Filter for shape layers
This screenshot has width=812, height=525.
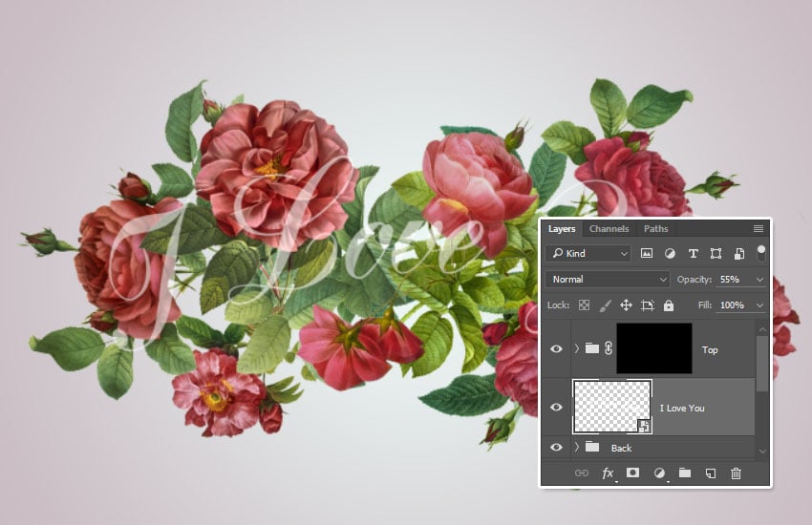716,253
